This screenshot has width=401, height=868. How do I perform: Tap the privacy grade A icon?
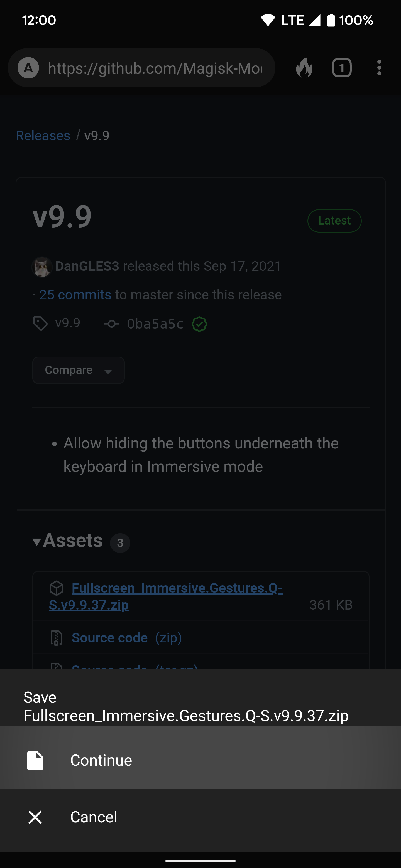coord(28,68)
